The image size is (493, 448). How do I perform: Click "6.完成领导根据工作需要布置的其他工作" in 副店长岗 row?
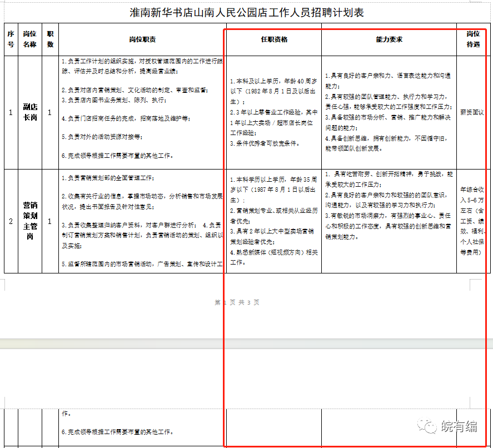click(117, 156)
